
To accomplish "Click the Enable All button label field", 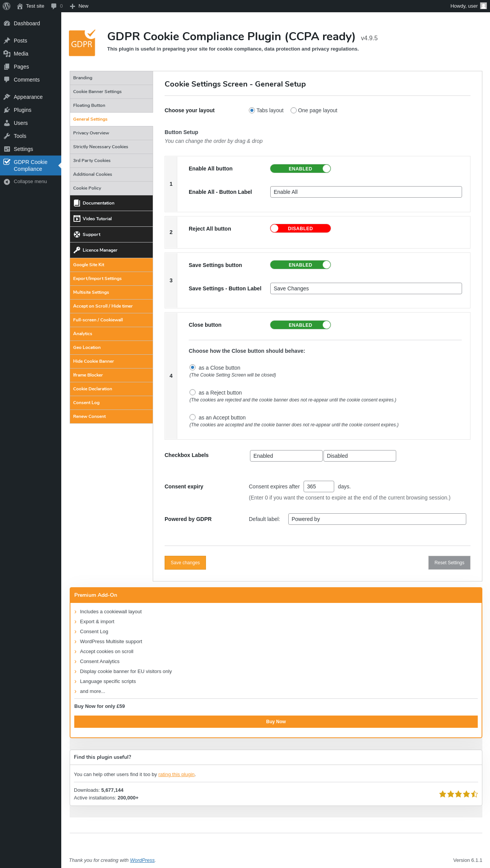I will point(366,192).
